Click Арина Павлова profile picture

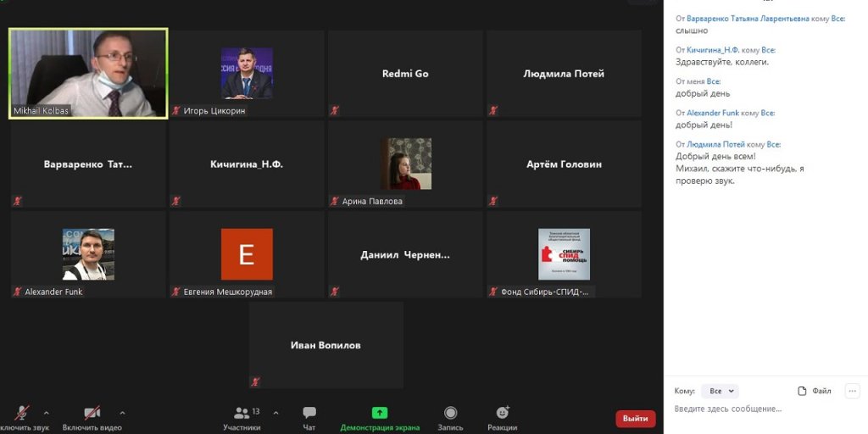coord(405,164)
